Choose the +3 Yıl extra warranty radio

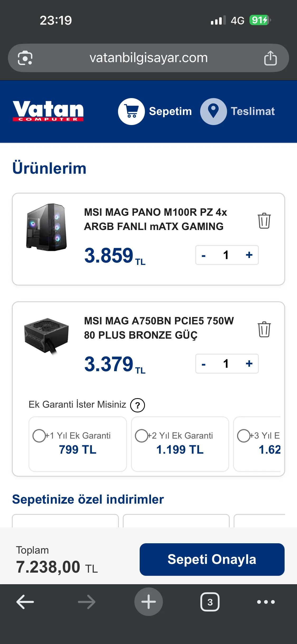(x=243, y=436)
